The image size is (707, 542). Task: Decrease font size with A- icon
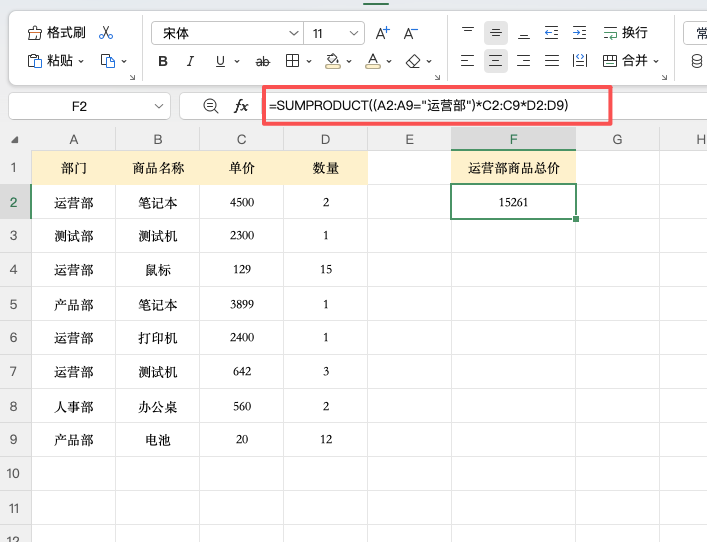pyautogui.click(x=410, y=33)
